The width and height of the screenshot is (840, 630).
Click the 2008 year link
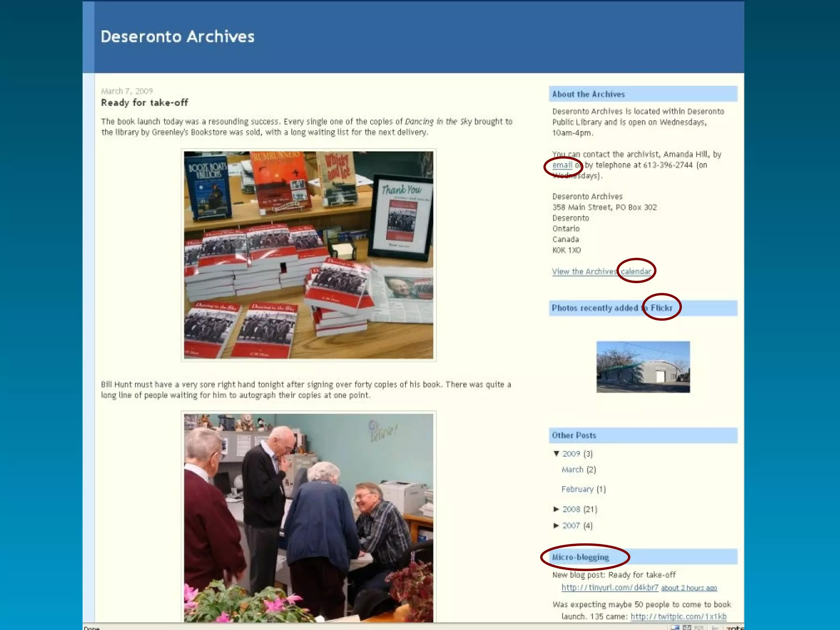pos(571,509)
